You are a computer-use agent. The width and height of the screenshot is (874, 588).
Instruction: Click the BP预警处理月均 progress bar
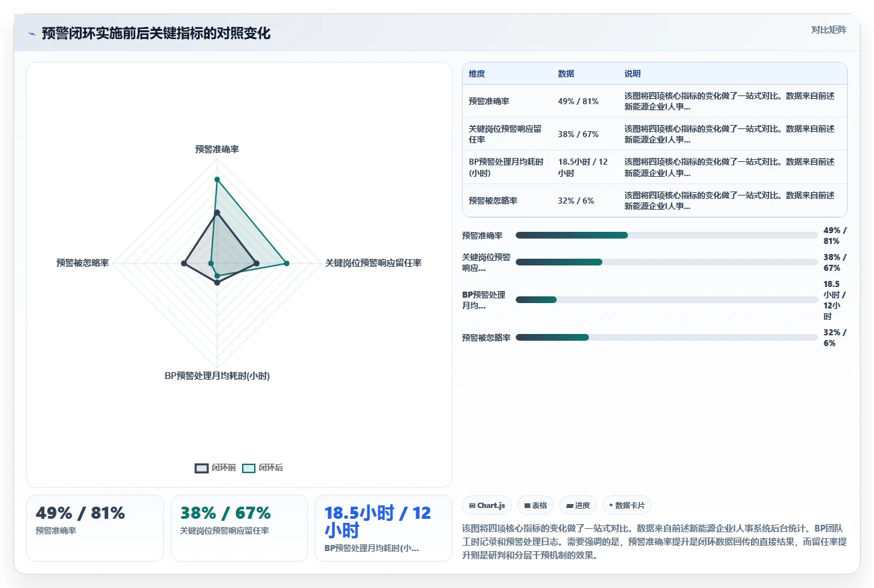point(666,300)
